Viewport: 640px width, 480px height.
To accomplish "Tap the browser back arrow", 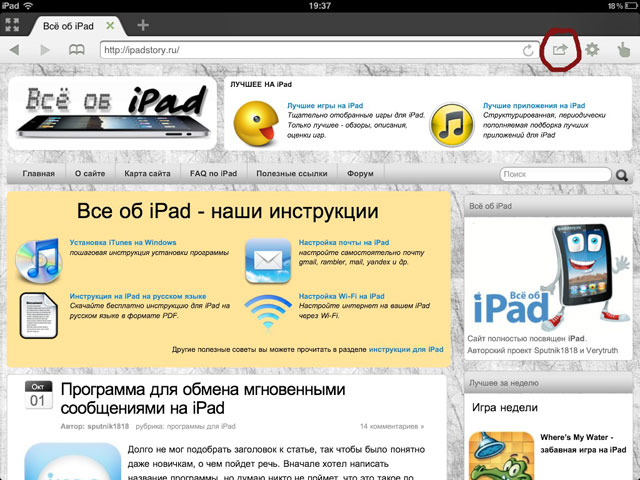I will coord(14,50).
